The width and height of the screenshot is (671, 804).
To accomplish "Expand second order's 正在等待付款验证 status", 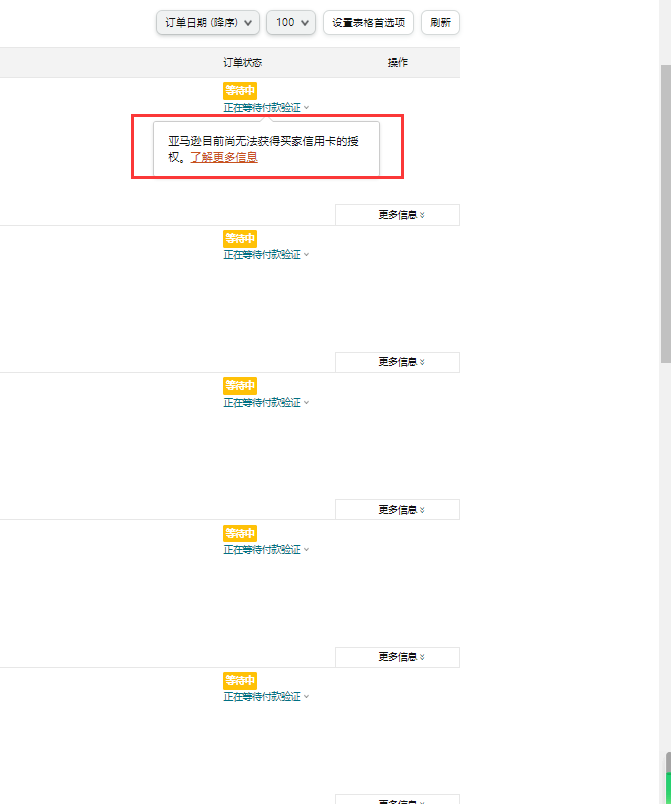I will tap(266, 255).
